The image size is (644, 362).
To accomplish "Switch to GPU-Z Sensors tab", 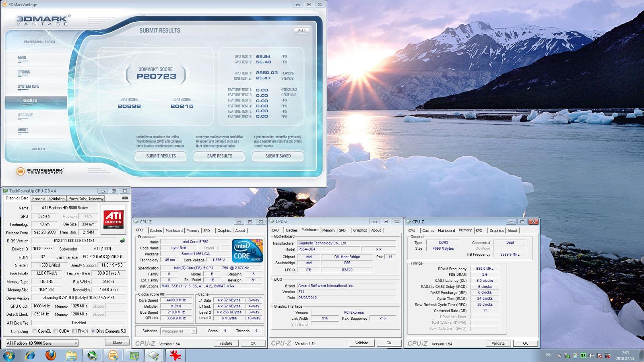I will pos(39,199).
